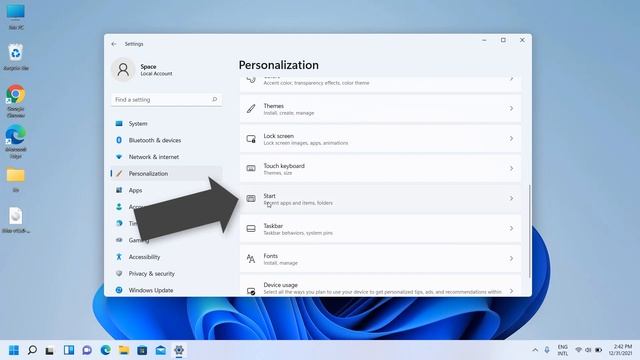Select the This PC desktop icon
The image size is (640, 360).
click(x=16, y=17)
